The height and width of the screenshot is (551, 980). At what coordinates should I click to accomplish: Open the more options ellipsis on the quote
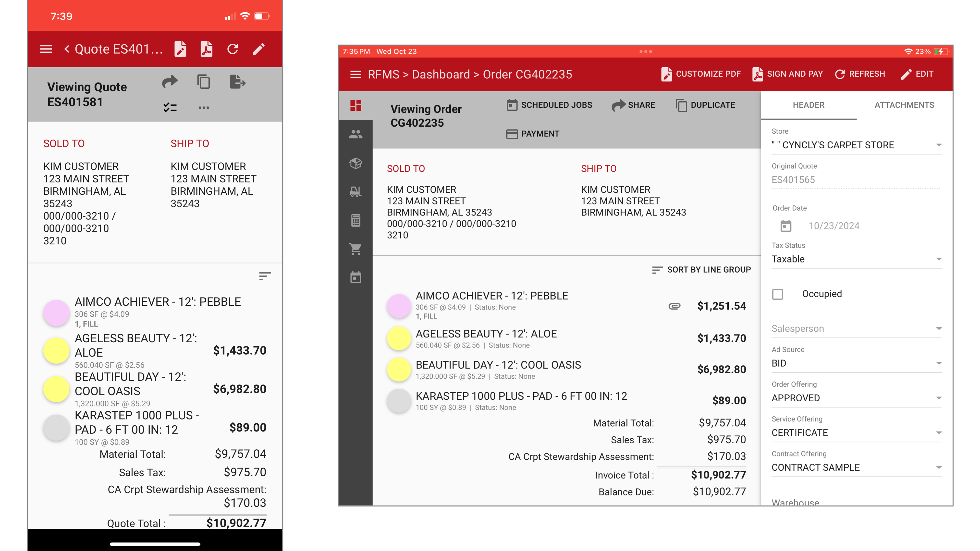[204, 108]
